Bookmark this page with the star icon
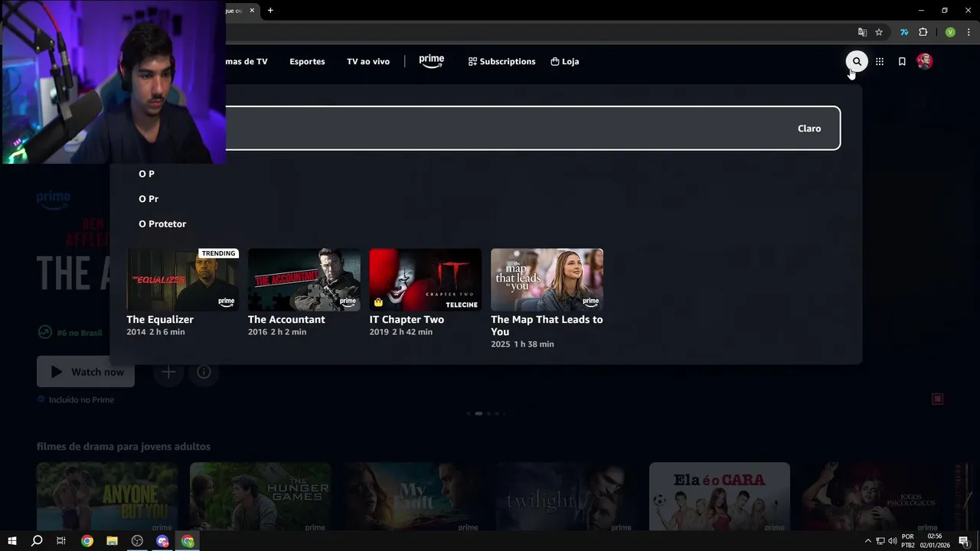 (879, 32)
